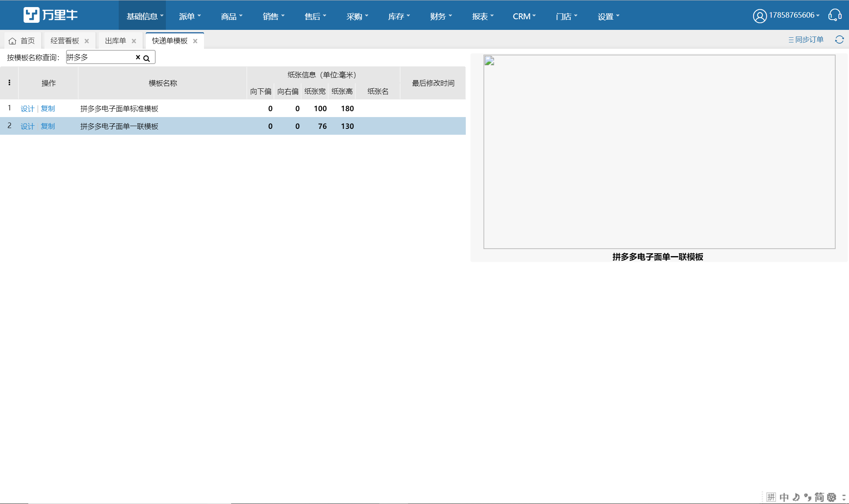The width and height of the screenshot is (849, 504).
Task: Click the 向下偏 column header
Action: (261, 92)
